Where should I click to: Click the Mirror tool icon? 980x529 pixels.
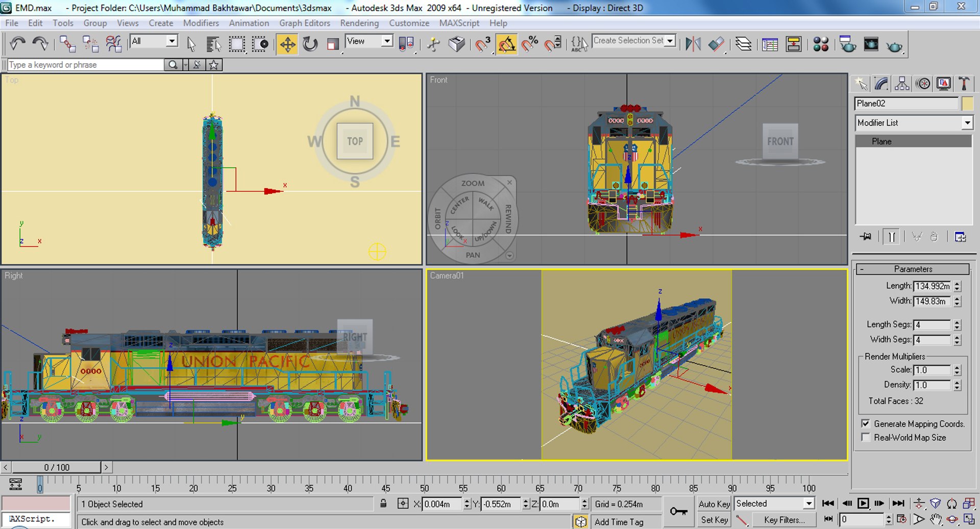click(x=693, y=44)
